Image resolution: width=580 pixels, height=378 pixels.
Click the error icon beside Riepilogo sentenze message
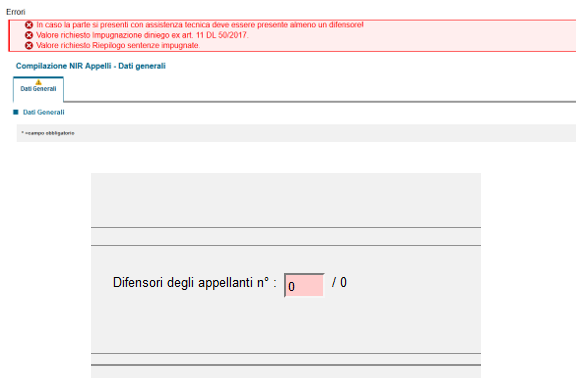[x=29, y=45]
